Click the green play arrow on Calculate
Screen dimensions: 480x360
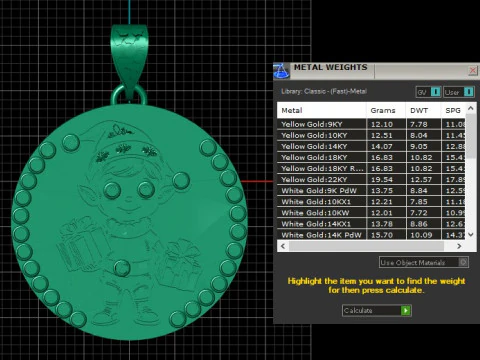(x=406, y=310)
